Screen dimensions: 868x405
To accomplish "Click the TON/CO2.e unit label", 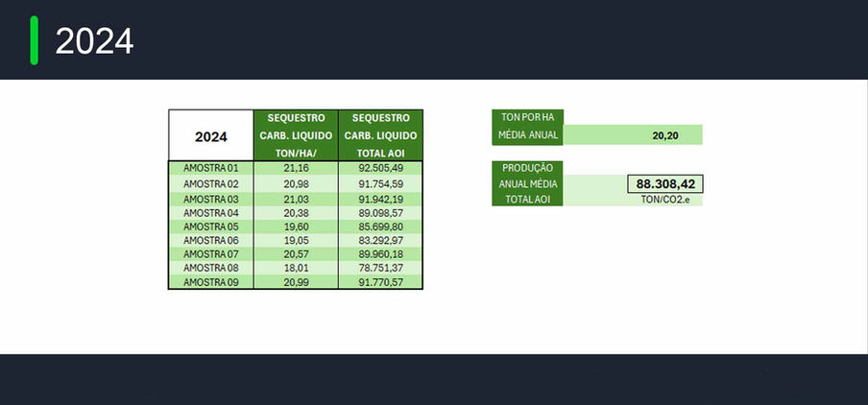I will pyautogui.click(x=664, y=199).
